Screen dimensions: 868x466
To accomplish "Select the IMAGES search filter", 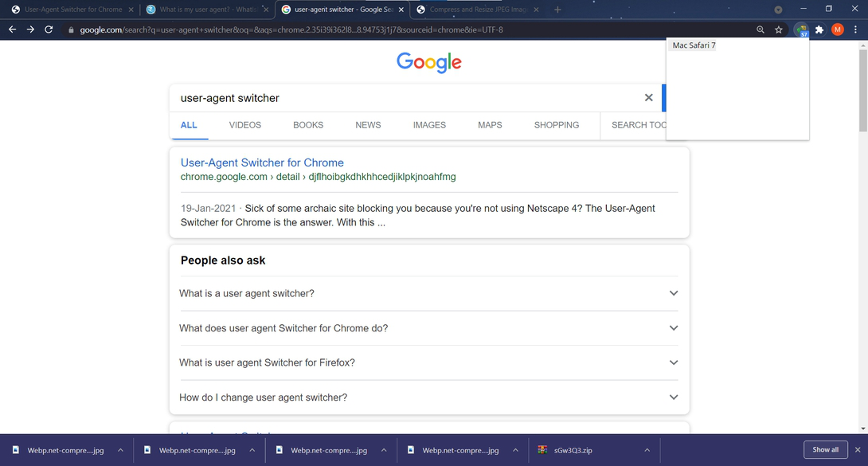I will (x=429, y=125).
